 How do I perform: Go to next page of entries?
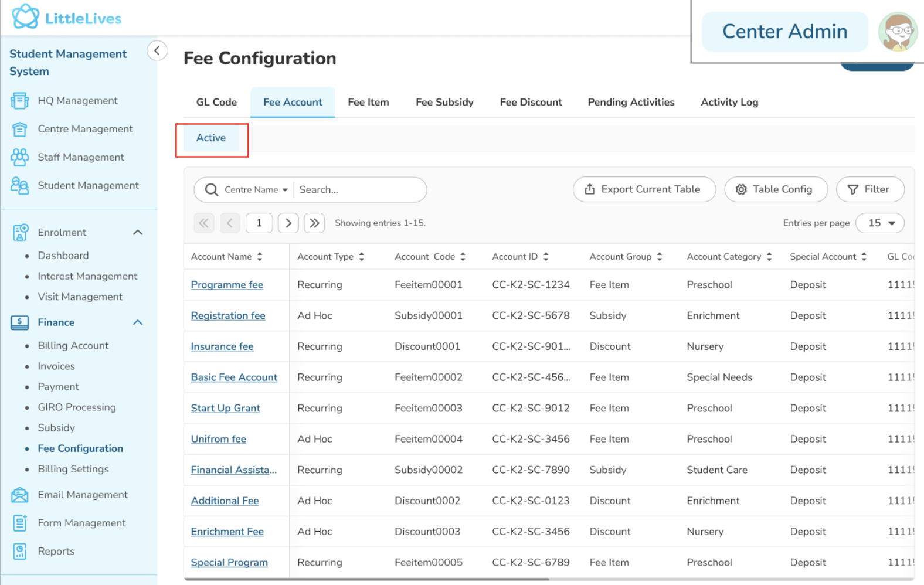288,223
